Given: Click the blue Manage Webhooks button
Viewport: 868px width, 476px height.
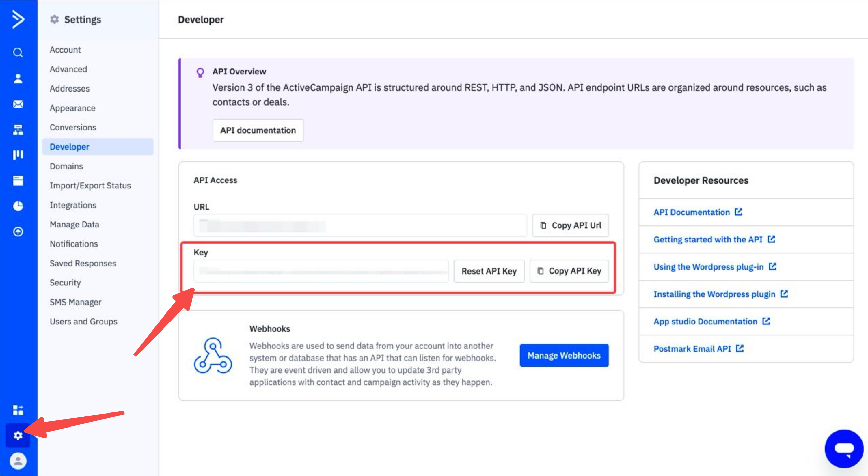Looking at the screenshot, I should pyautogui.click(x=564, y=355).
